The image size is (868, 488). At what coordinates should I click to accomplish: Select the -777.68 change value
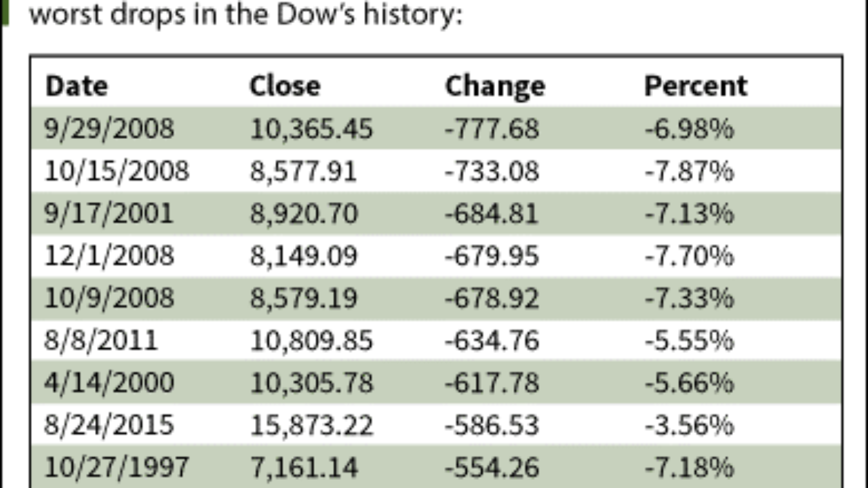pos(492,129)
